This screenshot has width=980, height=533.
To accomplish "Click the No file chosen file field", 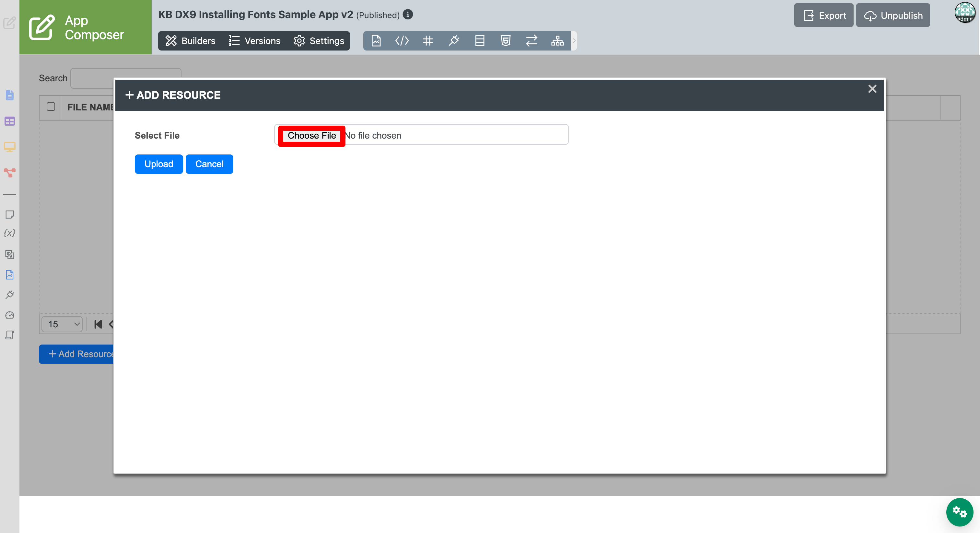I will pos(421,135).
